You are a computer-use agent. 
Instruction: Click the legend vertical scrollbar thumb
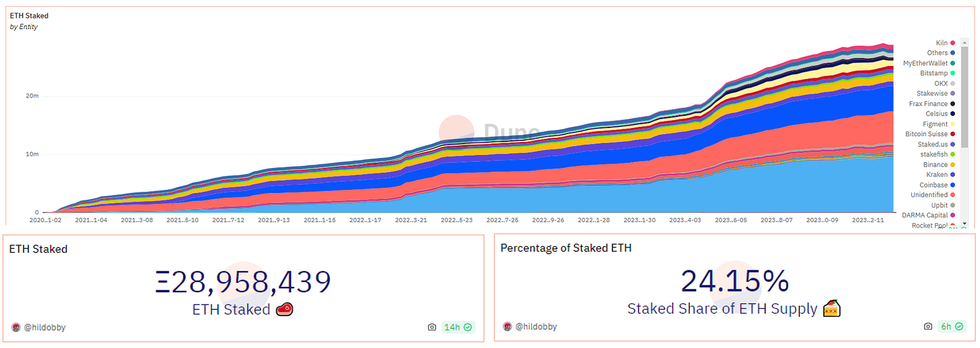click(965, 97)
